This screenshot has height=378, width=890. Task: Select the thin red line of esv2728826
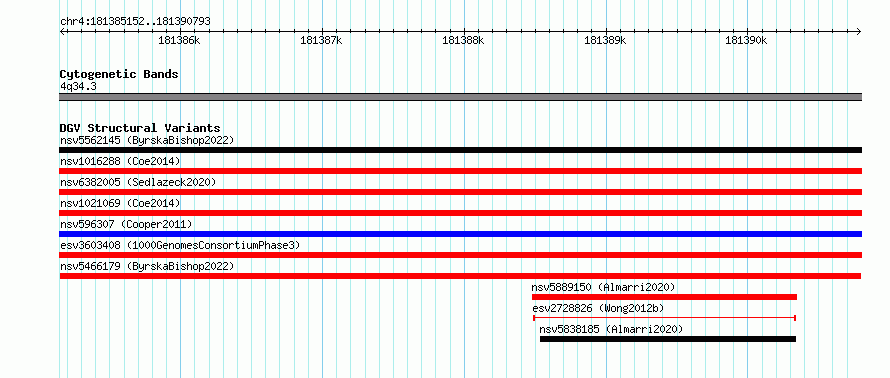665,318
